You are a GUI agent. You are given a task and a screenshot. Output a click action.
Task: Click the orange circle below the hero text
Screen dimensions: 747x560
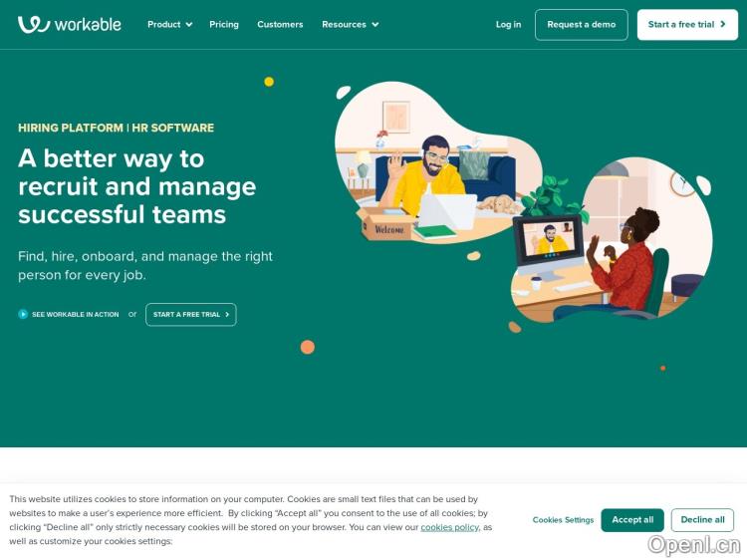click(x=308, y=347)
